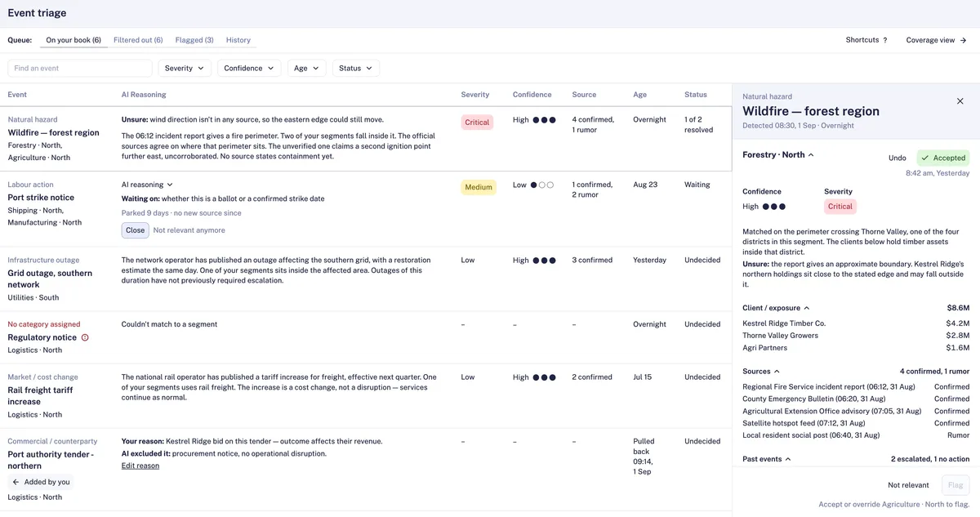Image resolution: width=980 pixels, height=517 pixels.
Task: Click the Source column header
Action: click(x=584, y=95)
